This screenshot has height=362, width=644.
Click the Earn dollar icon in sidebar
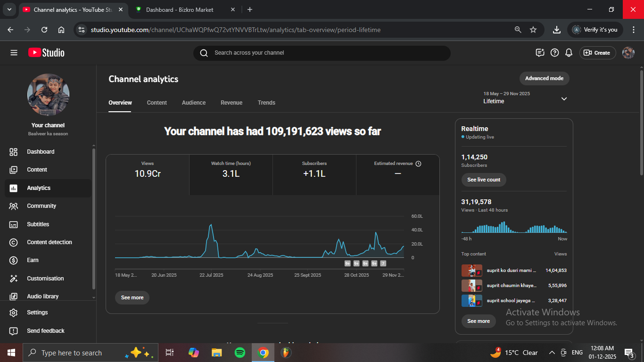14,260
